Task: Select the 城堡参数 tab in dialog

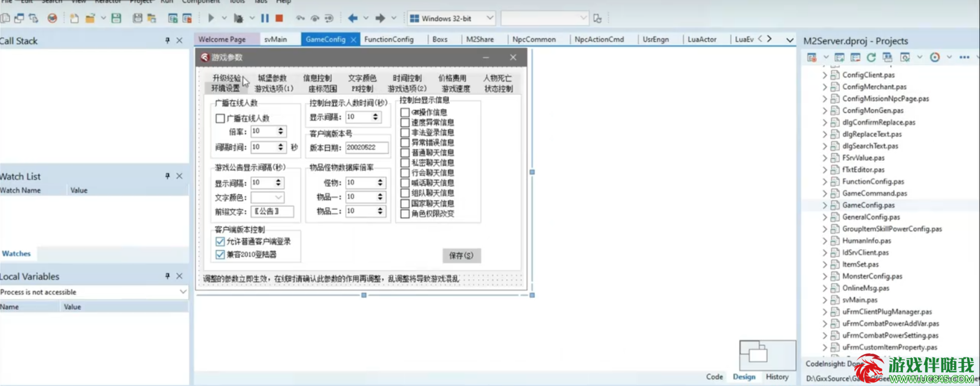Action: tap(272, 78)
